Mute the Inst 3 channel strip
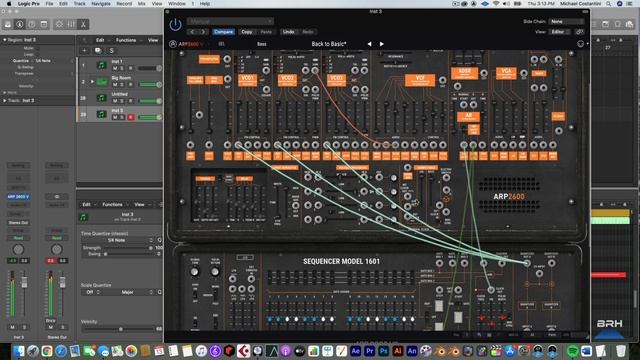 (13, 327)
